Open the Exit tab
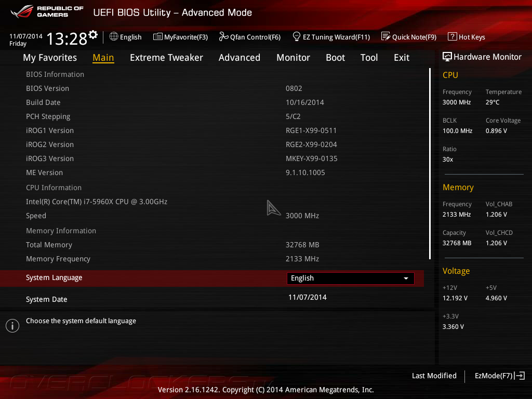The width and height of the screenshot is (532, 399). 402,58
